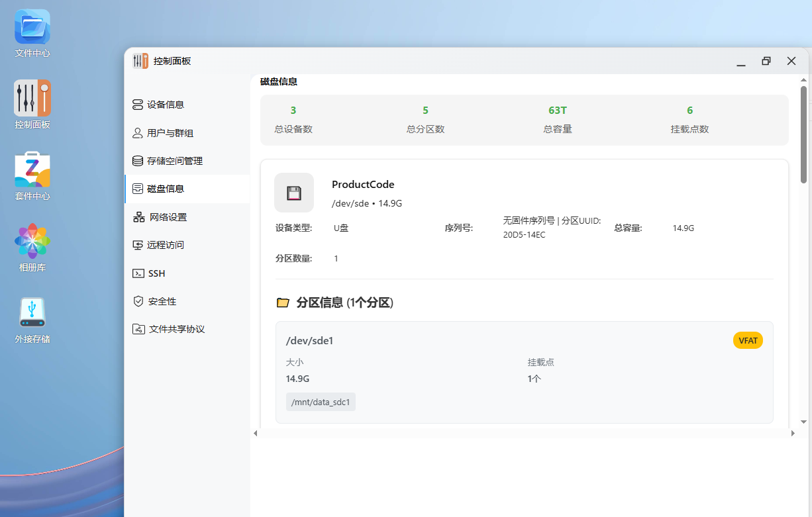Open 远程访问 settings page

point(165,245)
